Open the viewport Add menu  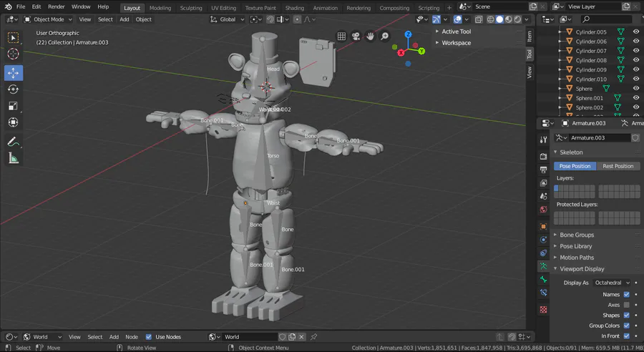(124, 19)
